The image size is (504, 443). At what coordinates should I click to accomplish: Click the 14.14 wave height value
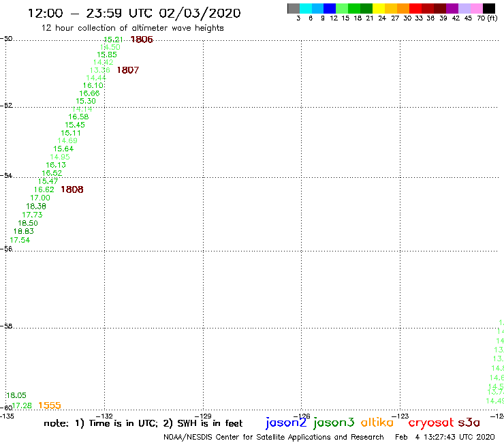82,109
